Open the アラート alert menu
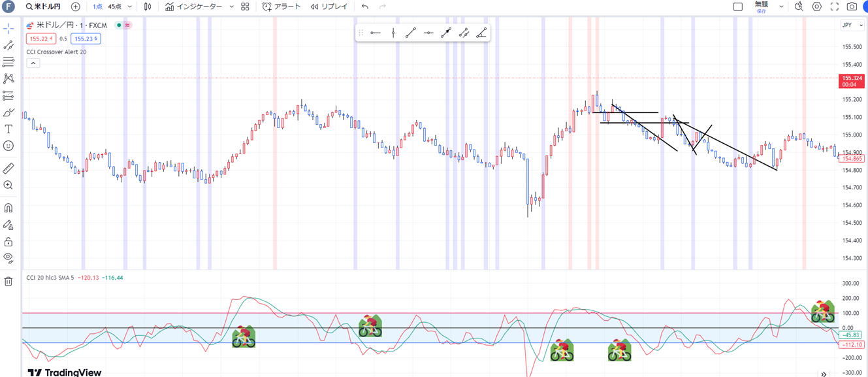 (x=281, y=7)
